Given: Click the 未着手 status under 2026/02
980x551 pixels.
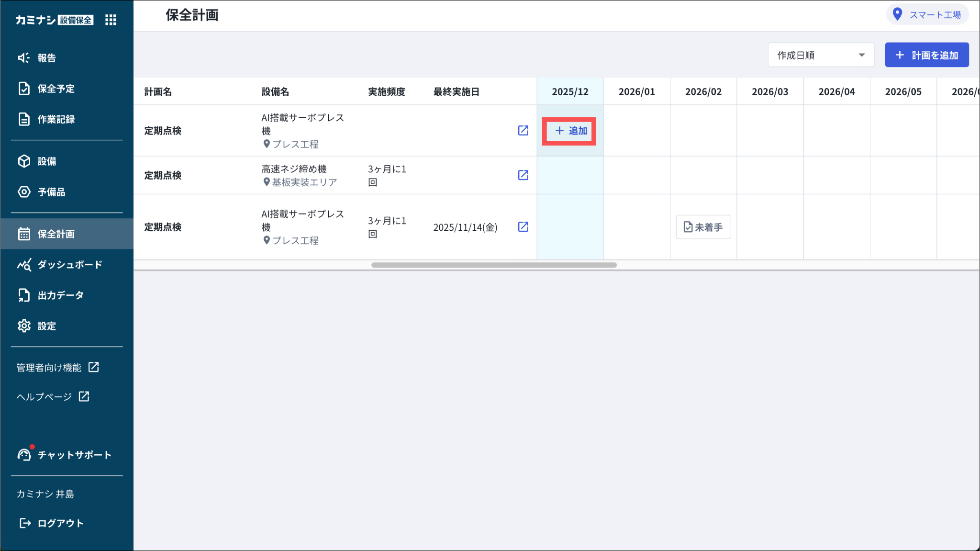Looking at the screenshot, I should click(x=703, y=227).
